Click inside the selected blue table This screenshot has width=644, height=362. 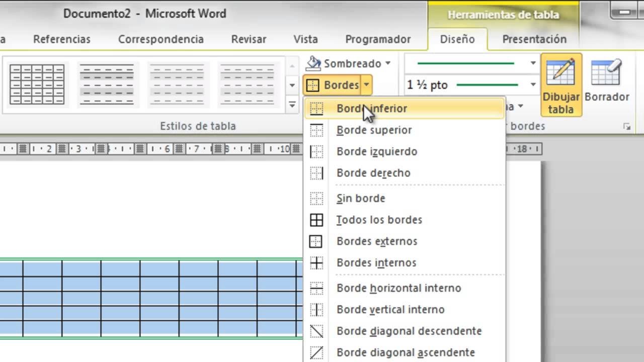click(x=151, y=298)
